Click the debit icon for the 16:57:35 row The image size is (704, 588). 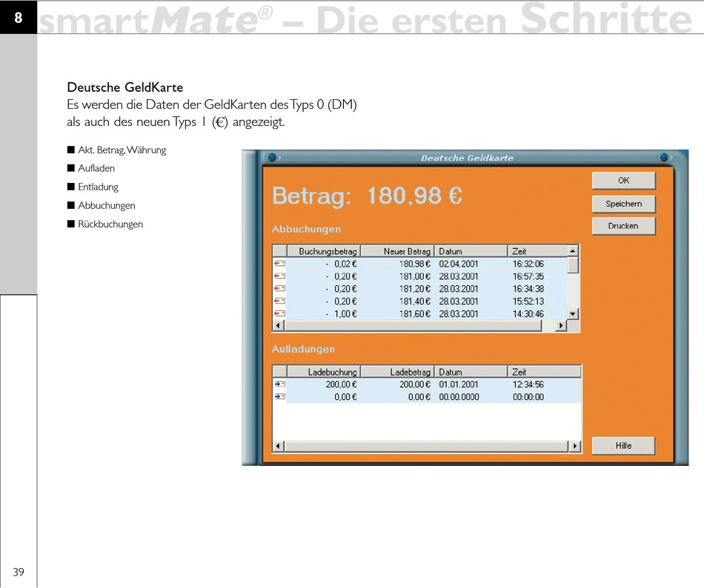pos(279,276)
